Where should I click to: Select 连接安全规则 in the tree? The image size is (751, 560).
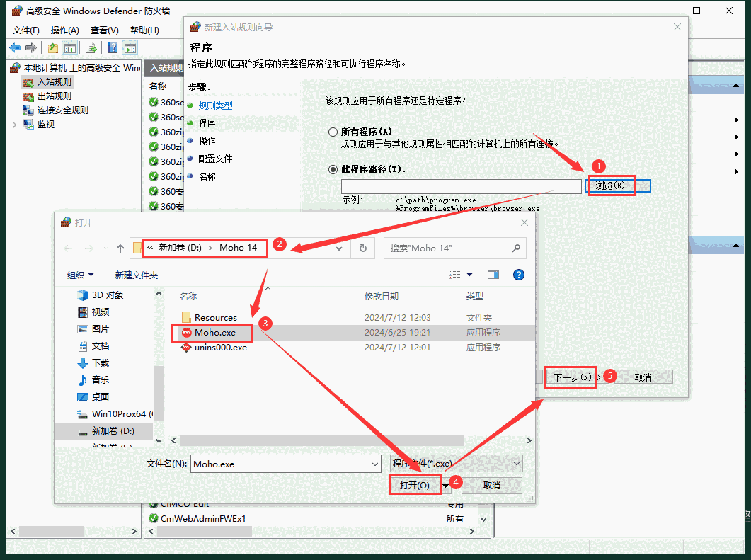point(62,110)
